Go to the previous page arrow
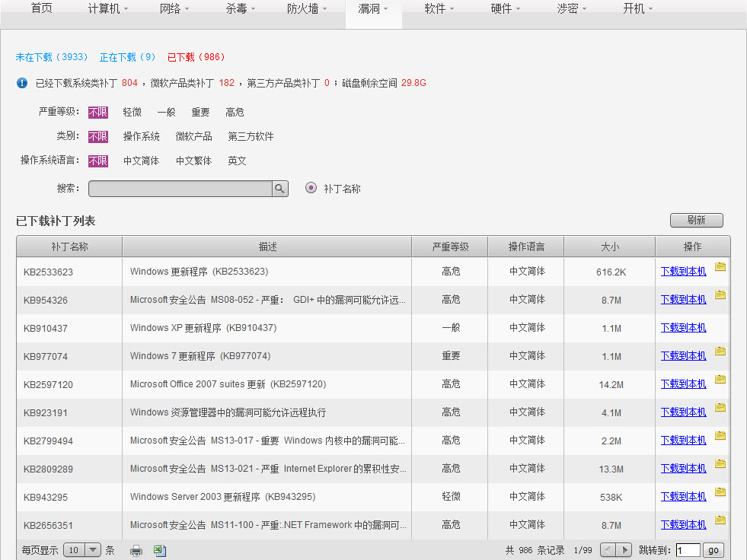This screenshot has width=747, height=560. (608, 550)
